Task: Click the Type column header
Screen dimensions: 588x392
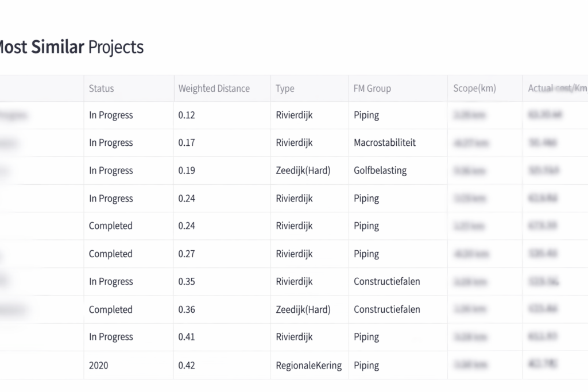Action: click(285, 88)
